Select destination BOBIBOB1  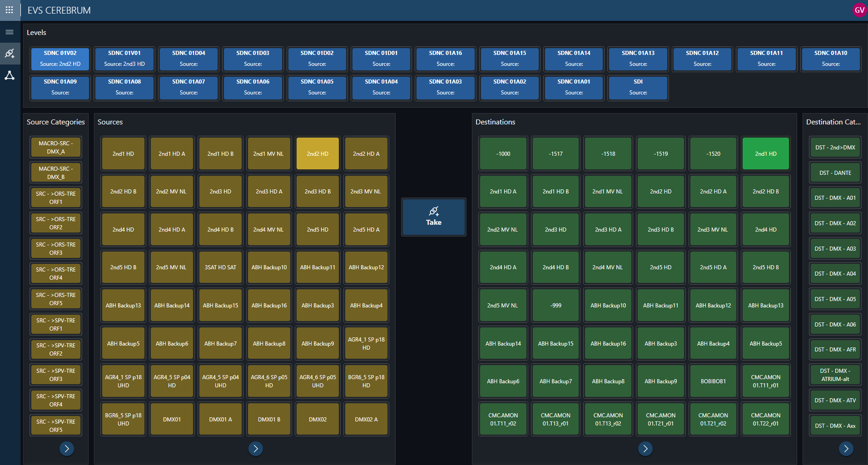tap(713, 381)
